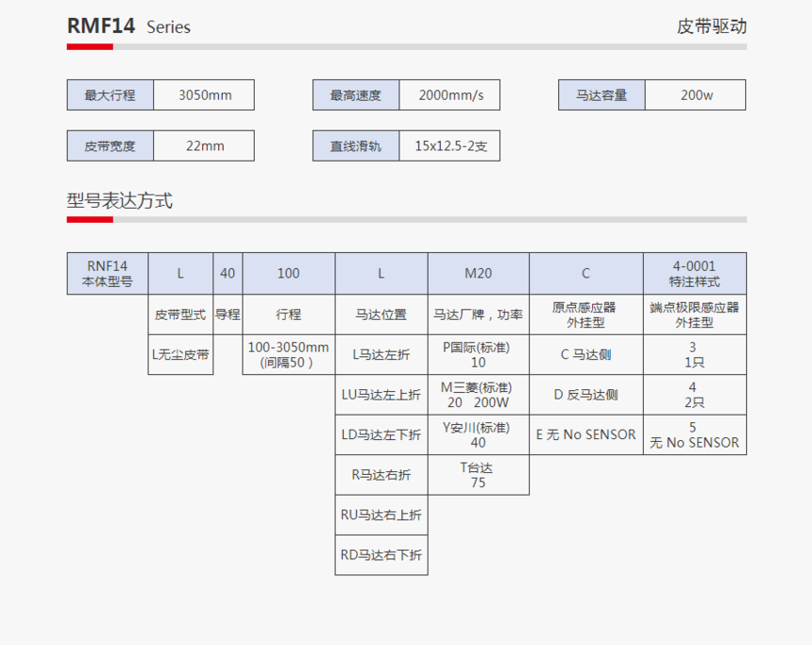Click the E 无 No SENSOR cell

tap(585, 434)
